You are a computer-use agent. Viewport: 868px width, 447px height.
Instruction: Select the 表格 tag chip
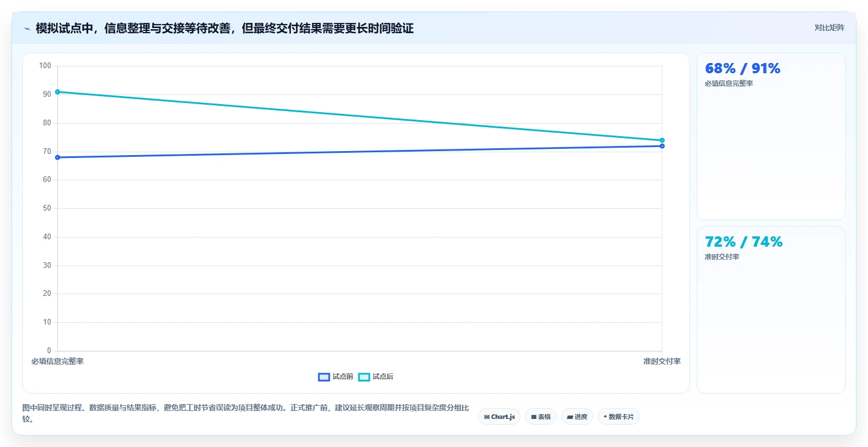pos(540,417)
